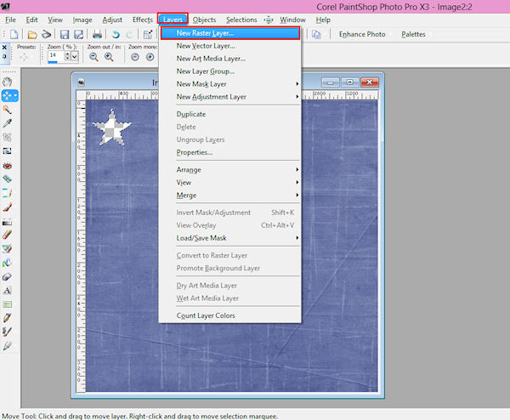
Task: Select the Magic Wand tool
Action: click(x=7, y=110)
